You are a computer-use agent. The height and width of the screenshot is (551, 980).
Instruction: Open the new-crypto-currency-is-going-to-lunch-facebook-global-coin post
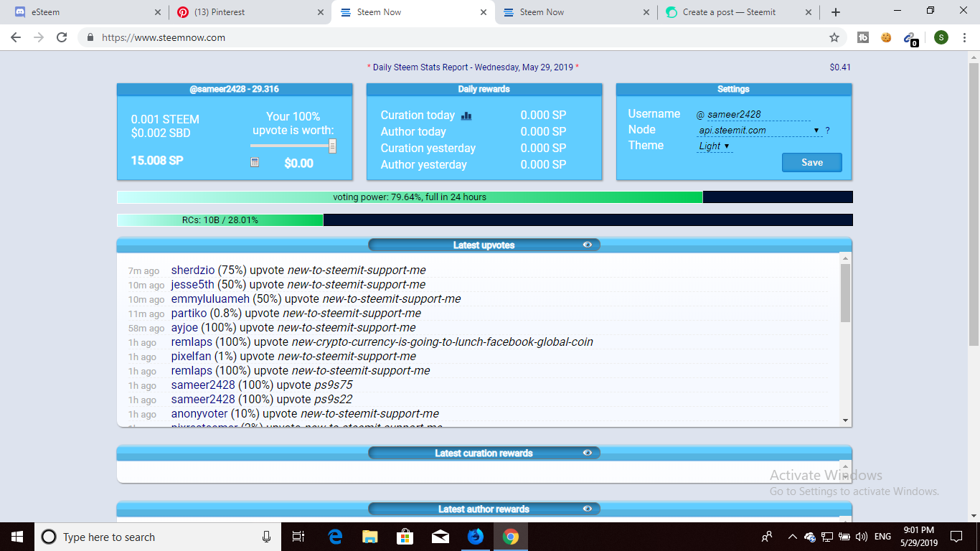click(x=443, y=342)
